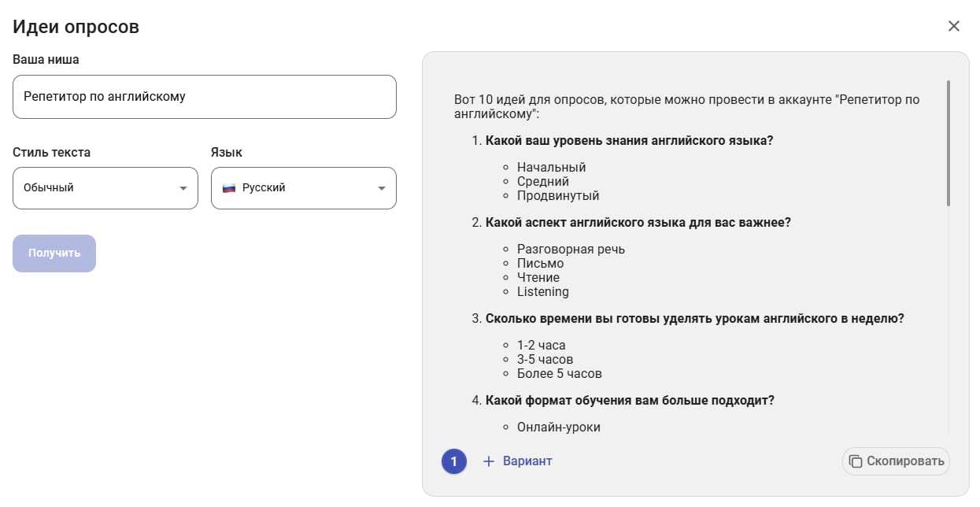Click the option Начальный

[x=551, y=168]
